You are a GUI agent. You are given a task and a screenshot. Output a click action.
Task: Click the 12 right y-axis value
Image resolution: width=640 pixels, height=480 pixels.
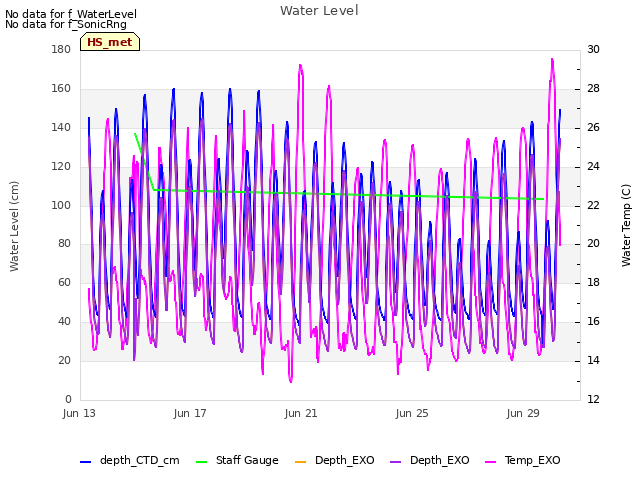(x=593, y=400)
